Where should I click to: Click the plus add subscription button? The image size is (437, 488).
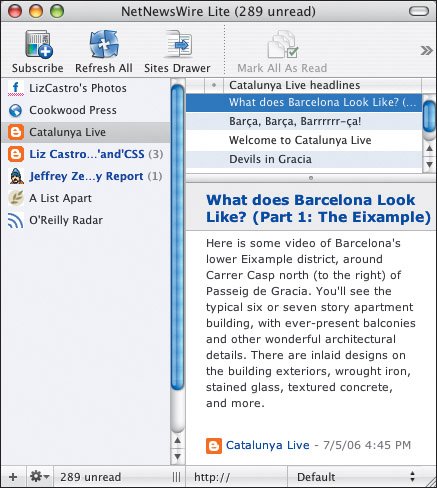click(x=13, y=477)
